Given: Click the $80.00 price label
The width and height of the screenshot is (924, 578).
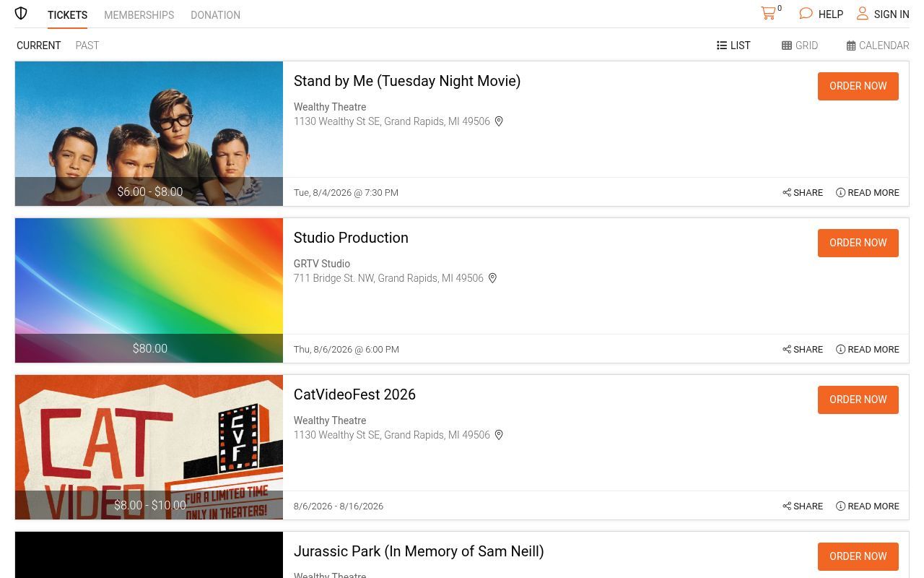Looking at the screenshot, I should click(x=150, y=348).
